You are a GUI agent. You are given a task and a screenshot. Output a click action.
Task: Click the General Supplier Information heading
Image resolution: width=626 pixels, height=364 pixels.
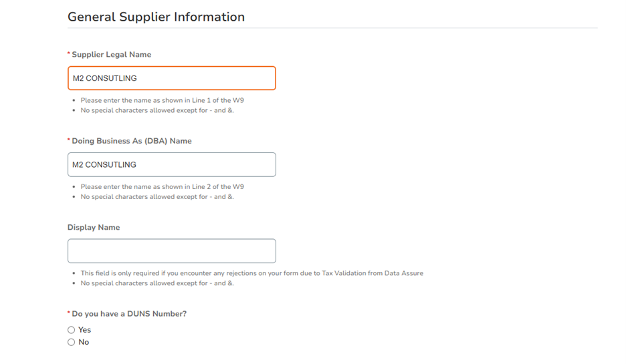tap(156, 17)
